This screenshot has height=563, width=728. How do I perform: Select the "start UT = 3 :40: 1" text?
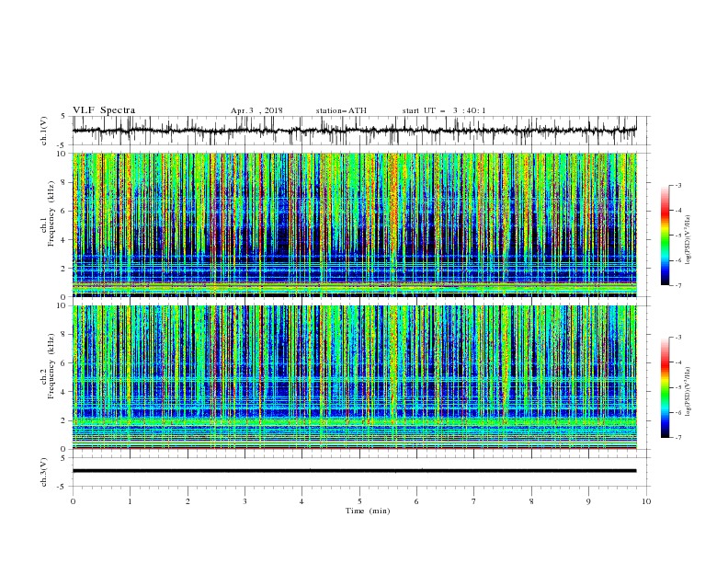pyautogui.click(x=444, y=110)
